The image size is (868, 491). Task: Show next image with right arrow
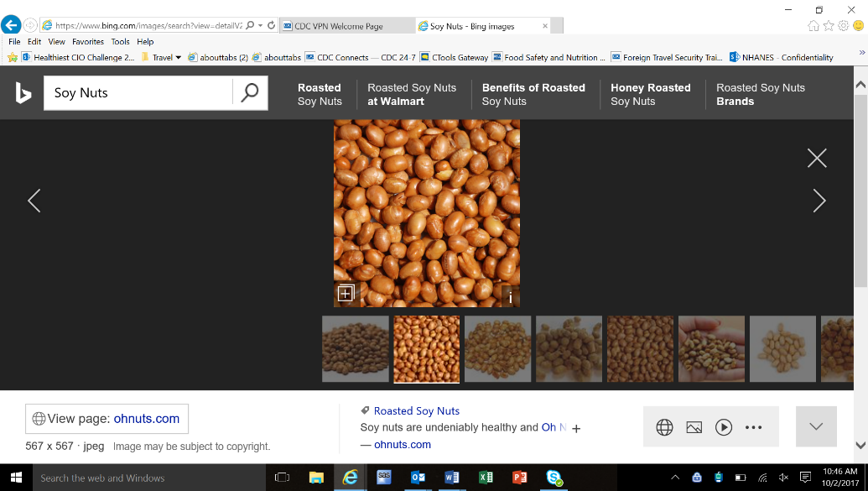pos(819,201)
